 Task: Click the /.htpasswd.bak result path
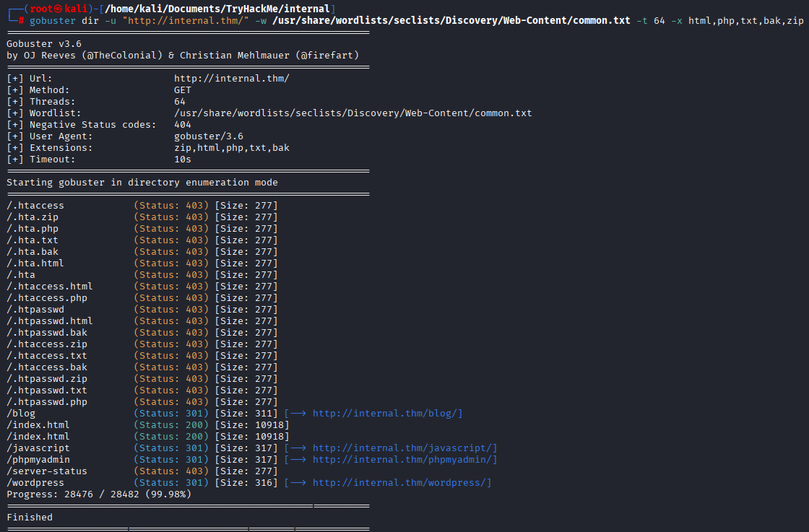(x=47, y=333)
